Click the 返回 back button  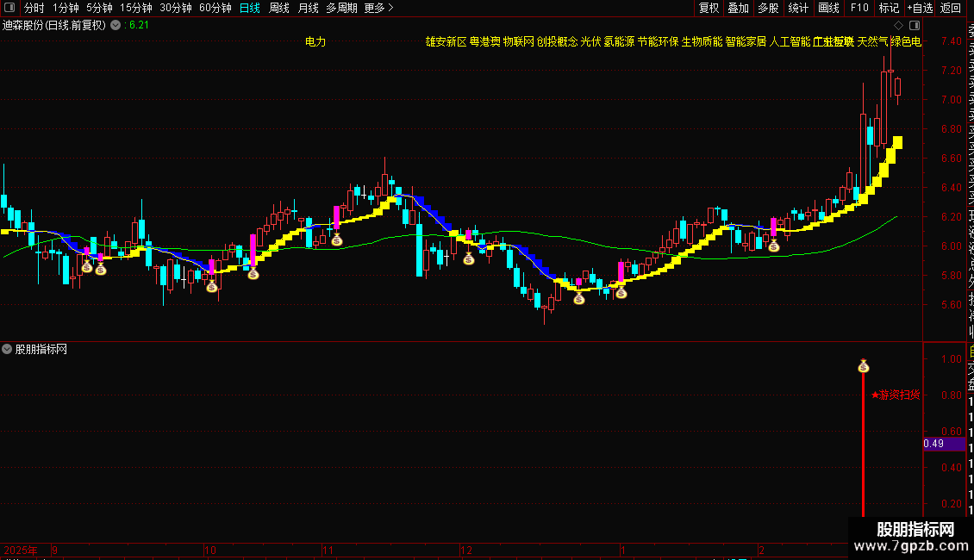(x=951, y=8)
